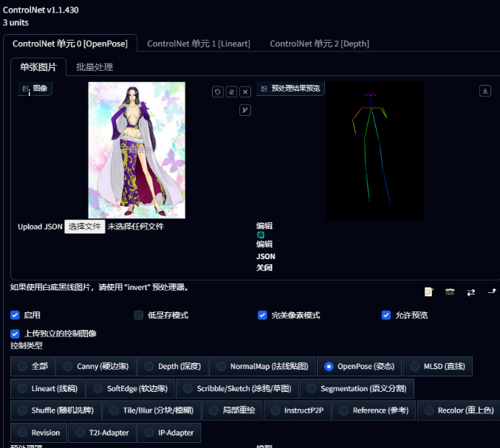Select the IP-Adapter radio button
The image size is (500, 448).
(x=169, y=433)
